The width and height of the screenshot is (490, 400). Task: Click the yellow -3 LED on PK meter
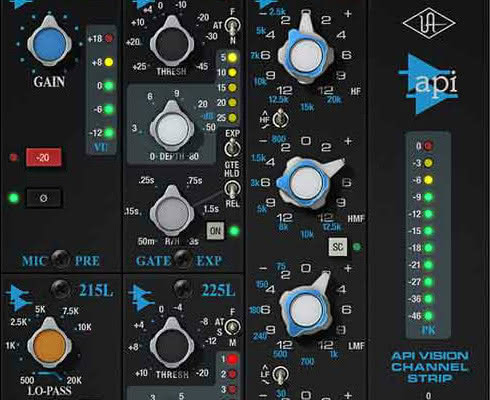pyautogui.click(x=428, y=163)
